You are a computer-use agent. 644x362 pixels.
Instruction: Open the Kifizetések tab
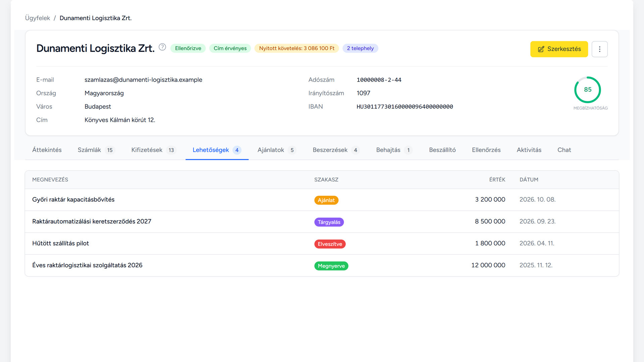pyautogui.click(x=154, y=150)
